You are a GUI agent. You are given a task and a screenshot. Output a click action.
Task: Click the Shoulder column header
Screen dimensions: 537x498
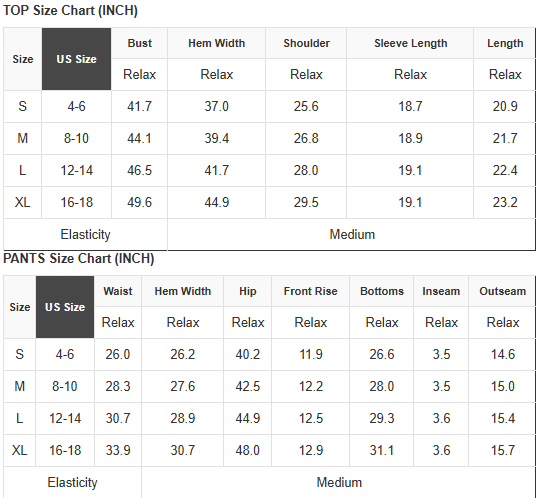[306, 43]
